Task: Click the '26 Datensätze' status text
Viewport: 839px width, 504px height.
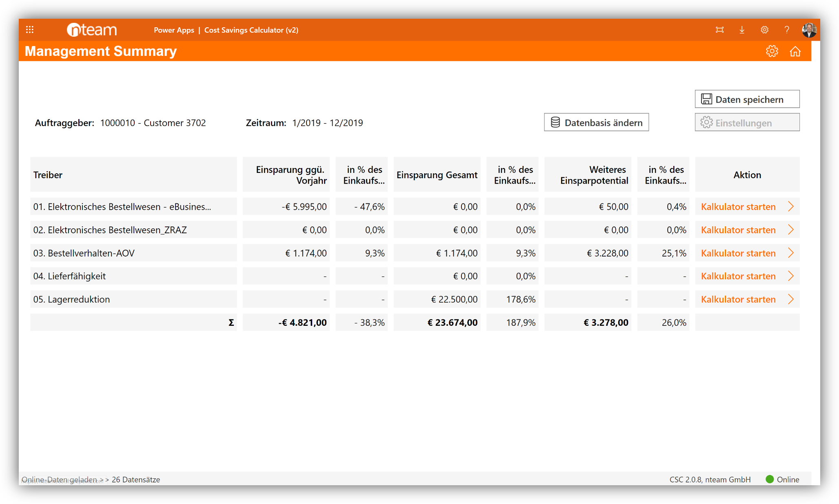Action: click(136, 480)
